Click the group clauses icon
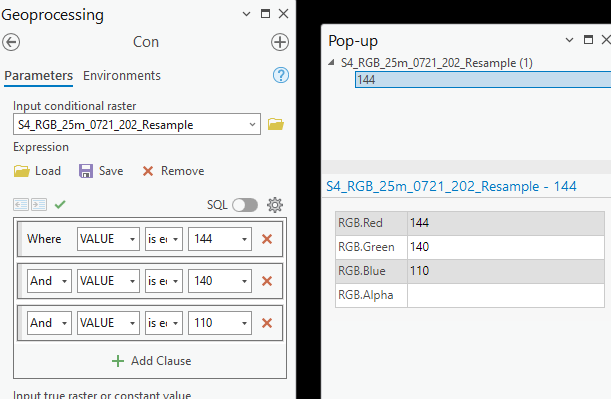Viewport: 611px width, 399px height. (x=39, y=204)
